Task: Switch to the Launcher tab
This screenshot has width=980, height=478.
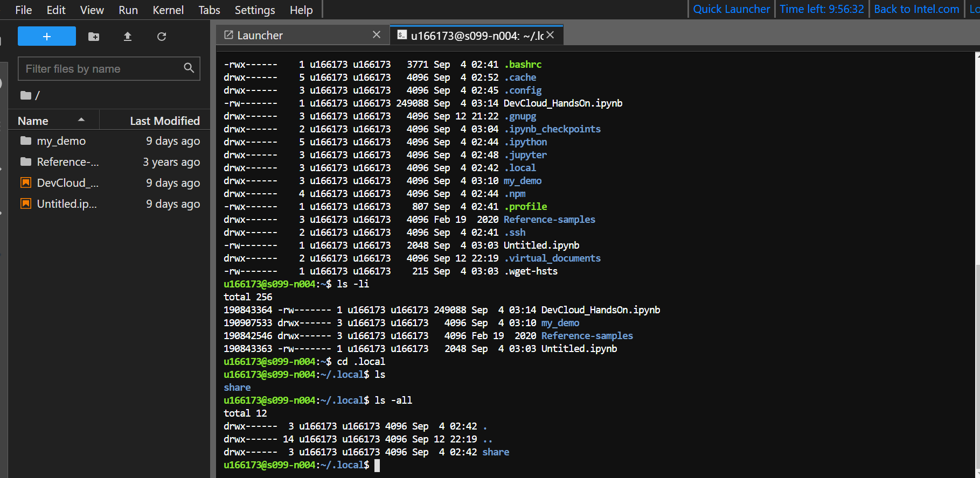Action: coord(302,35)
